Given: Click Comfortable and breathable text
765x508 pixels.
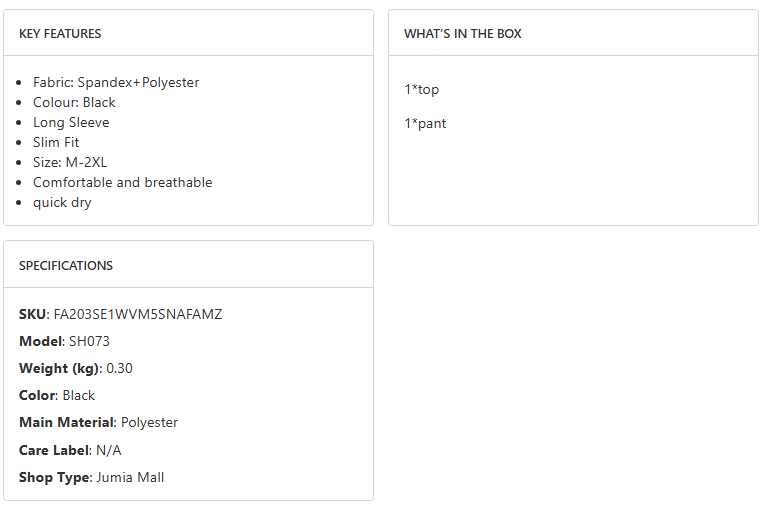Looking at the screenshot, I should (x=122, y=183).
